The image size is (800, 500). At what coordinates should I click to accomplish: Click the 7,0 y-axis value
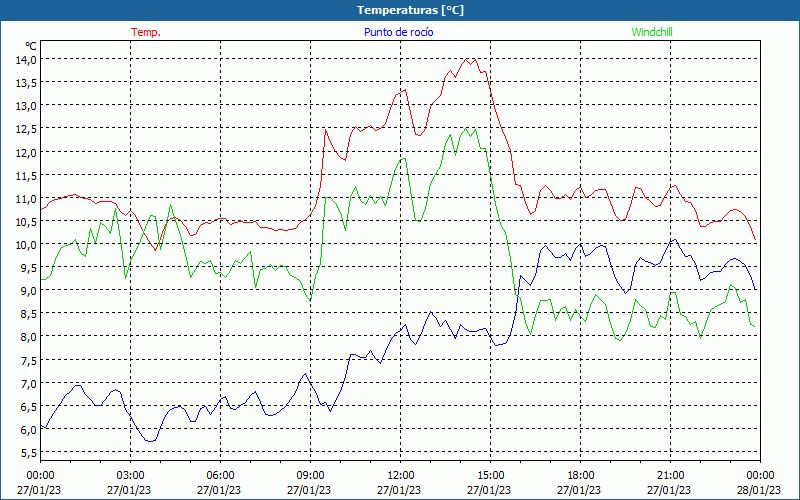pos(28,383)
